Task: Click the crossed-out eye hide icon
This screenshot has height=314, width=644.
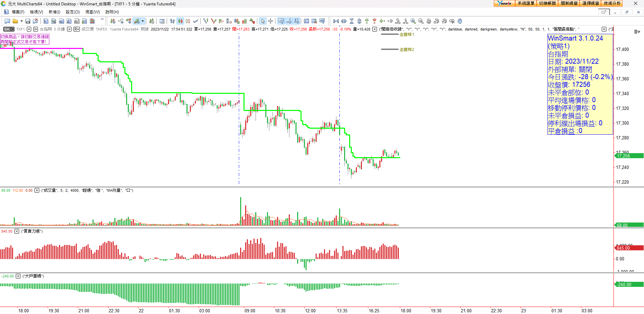Action: [x=452, y=21]
